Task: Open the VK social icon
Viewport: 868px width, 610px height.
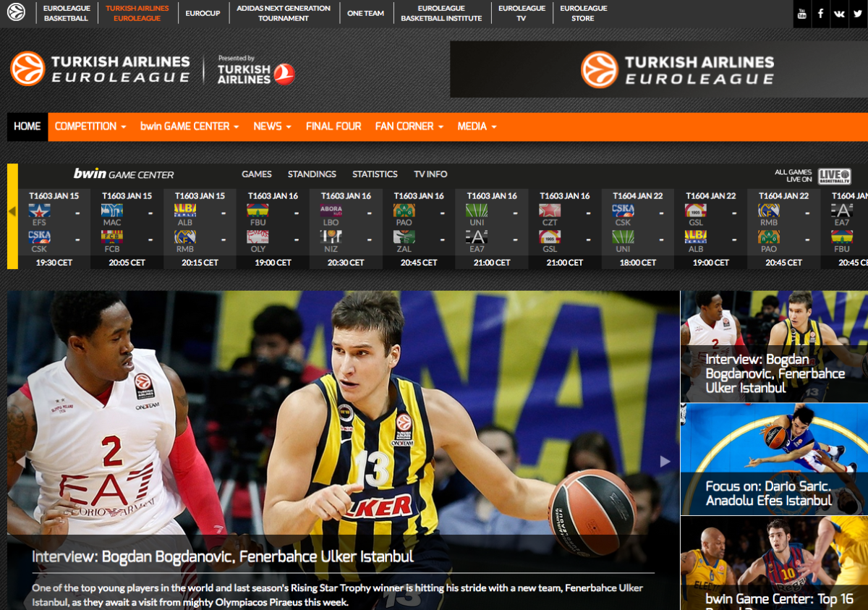Action: pyautogui.click(x=839, y=14)
